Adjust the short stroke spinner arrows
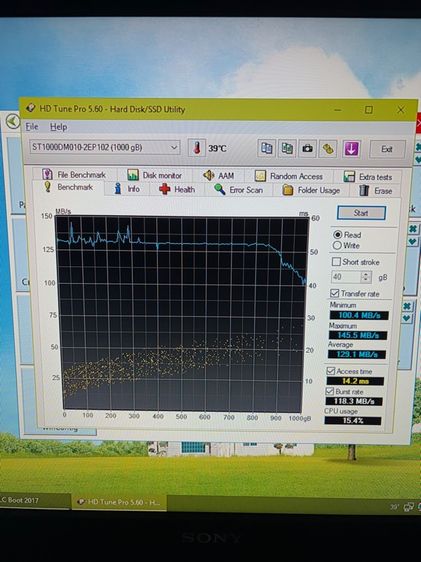The image size is (421, 562). pyautogui.click(x=366, y=277)
